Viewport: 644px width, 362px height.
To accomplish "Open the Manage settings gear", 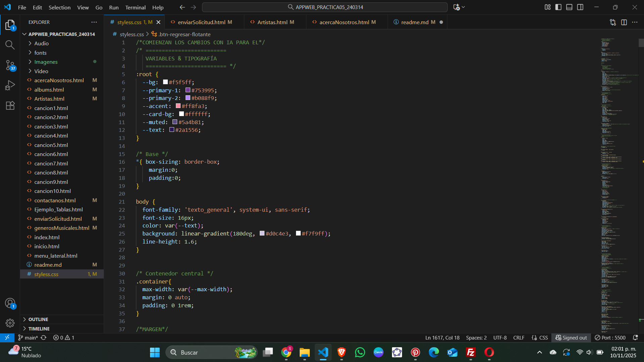I will click(x=10, y=323).
